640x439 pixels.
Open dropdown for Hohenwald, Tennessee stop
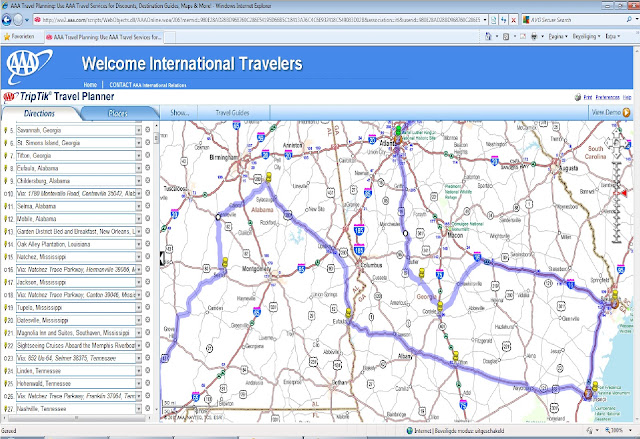click(138, 383)
